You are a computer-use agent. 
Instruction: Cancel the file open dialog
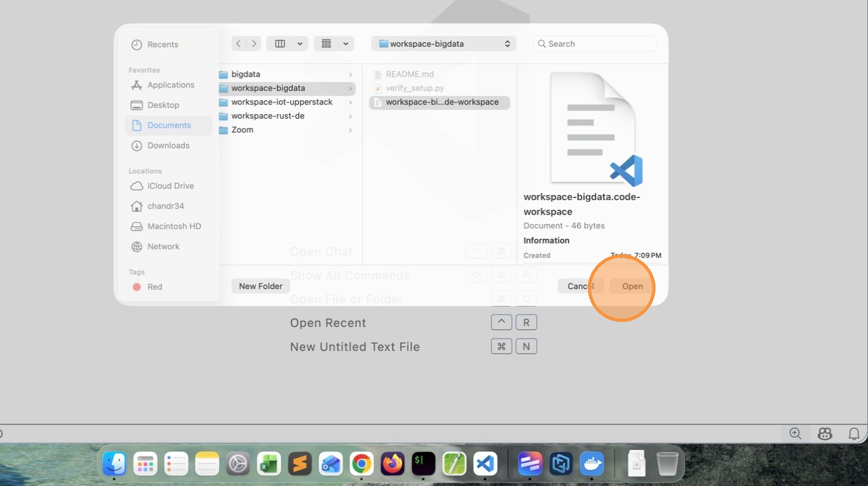[580, 286]
